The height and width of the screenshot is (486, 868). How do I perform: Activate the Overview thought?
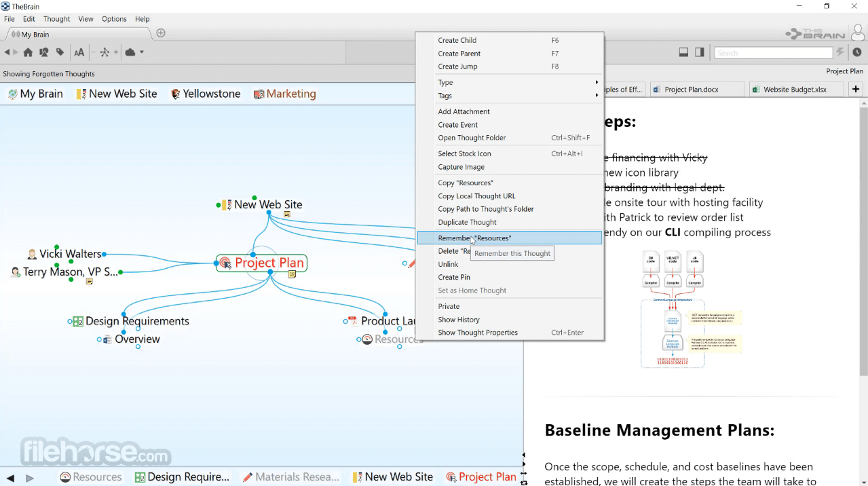point(132,339)
